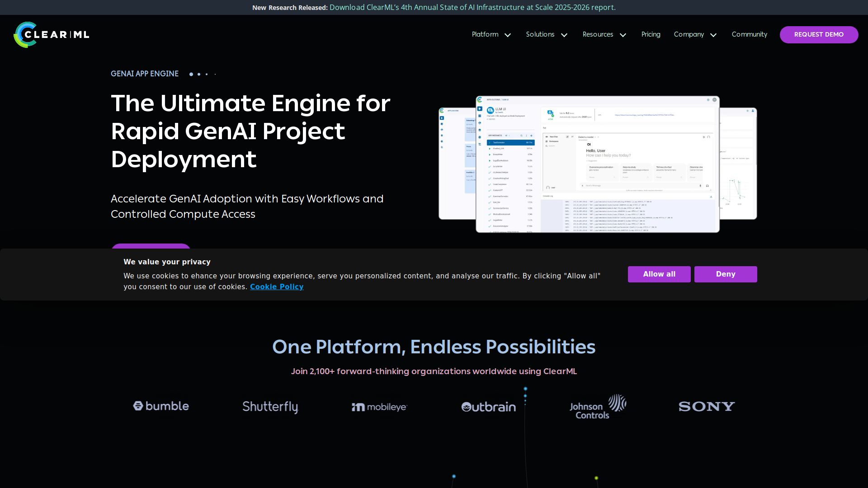This screenshot has height=488, width=868.
Task: Click the Shutterfly logo
Action: [270, 407]
